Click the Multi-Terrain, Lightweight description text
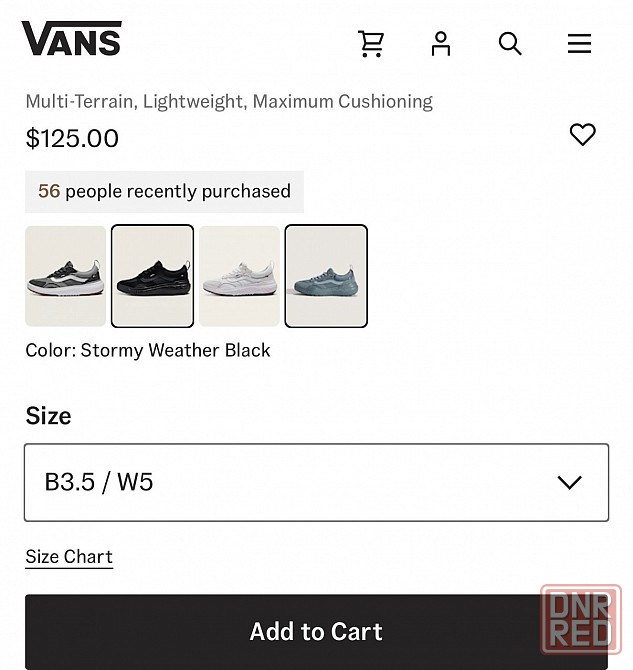This screenshot has width=633, height=670. click(229, 101)
